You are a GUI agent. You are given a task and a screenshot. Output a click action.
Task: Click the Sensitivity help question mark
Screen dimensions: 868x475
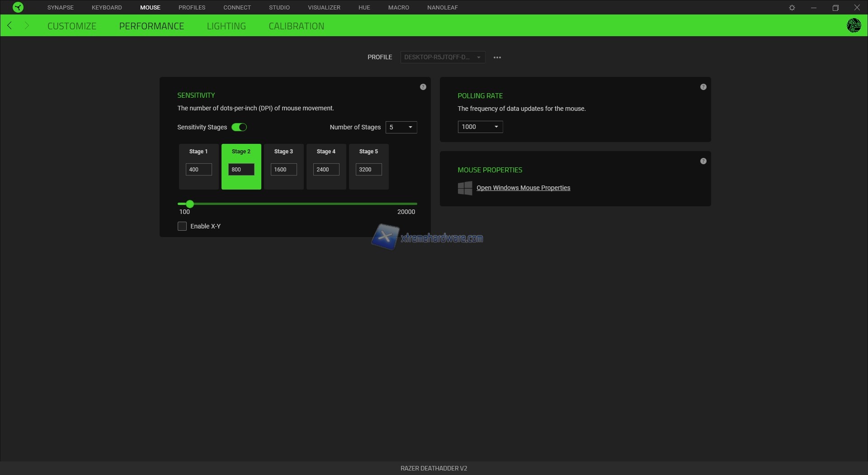pos(423,87)
